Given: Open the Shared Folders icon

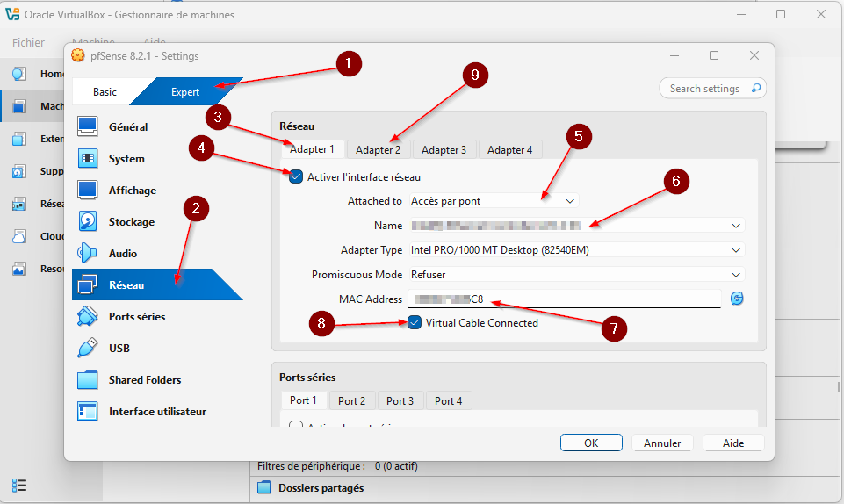Looking at the screenshot, I should point(88,380).
